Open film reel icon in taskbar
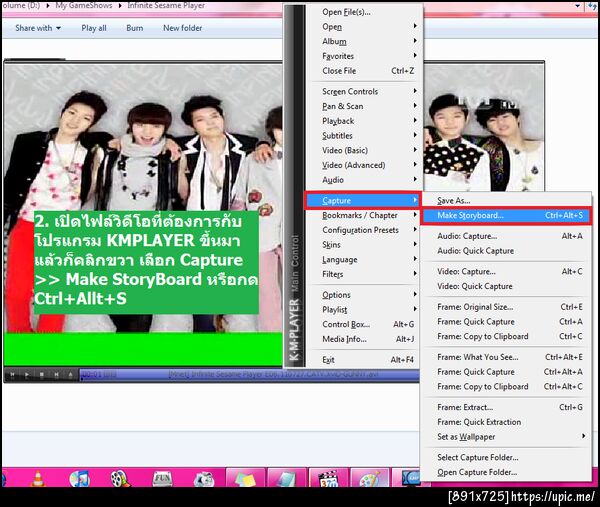 point(119,478)
